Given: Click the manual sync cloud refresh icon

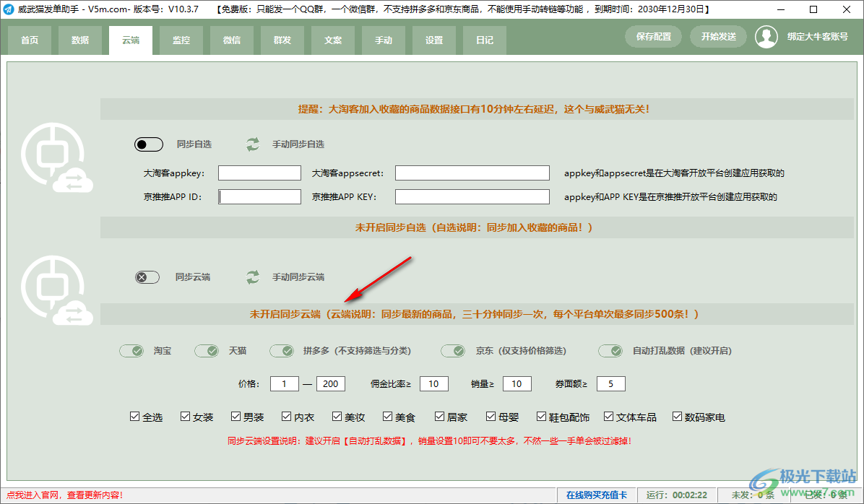Looking at the screenshot, I should 252,277.
